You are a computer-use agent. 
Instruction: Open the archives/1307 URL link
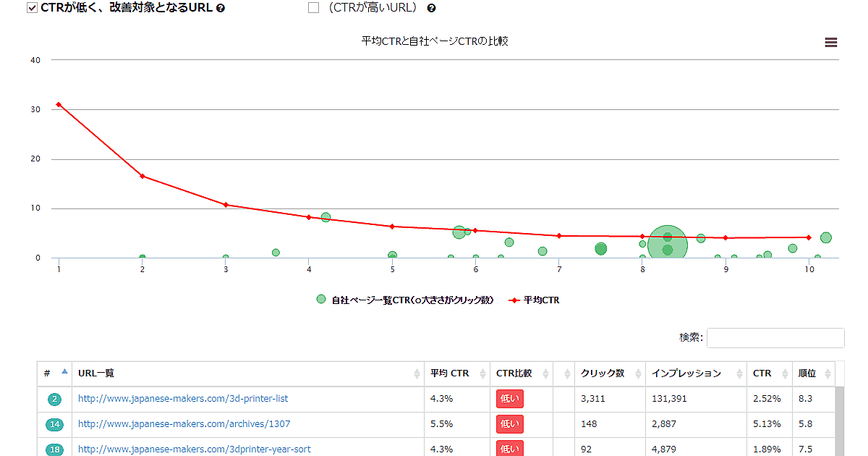(x=184, y=424)
